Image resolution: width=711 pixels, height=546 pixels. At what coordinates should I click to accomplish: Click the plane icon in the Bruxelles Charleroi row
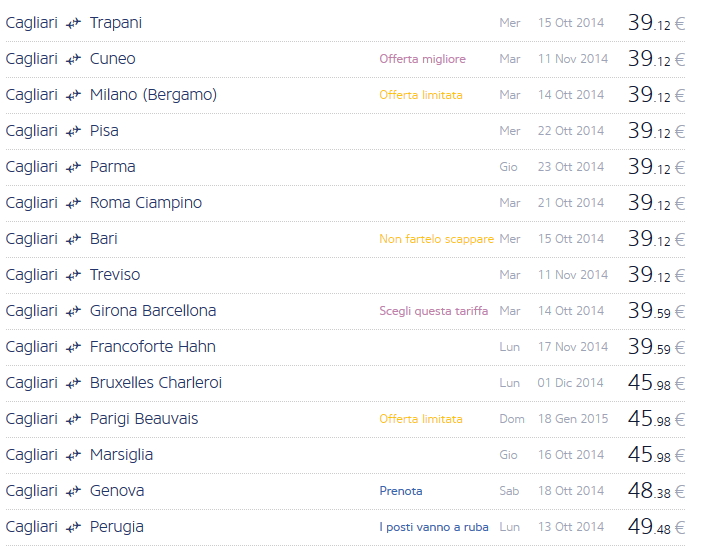(x=73, y=383)
